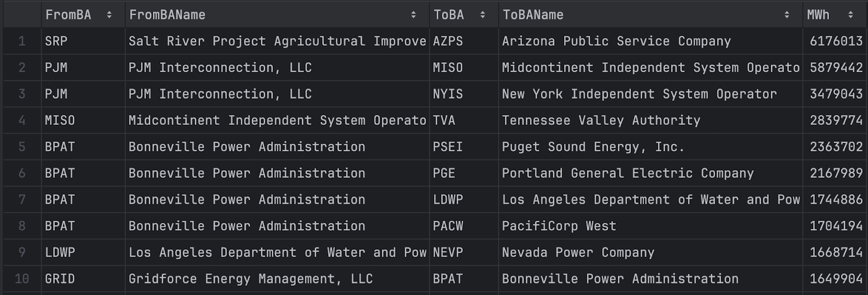Click the Salt River Project Agricultural cell

pos(277,41)
